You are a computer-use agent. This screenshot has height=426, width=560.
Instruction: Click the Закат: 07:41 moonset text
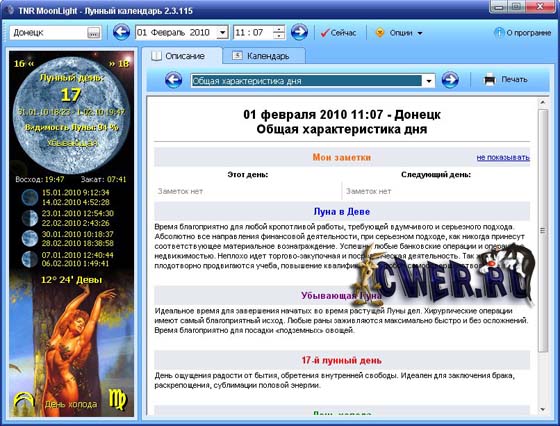click(103, 179)
